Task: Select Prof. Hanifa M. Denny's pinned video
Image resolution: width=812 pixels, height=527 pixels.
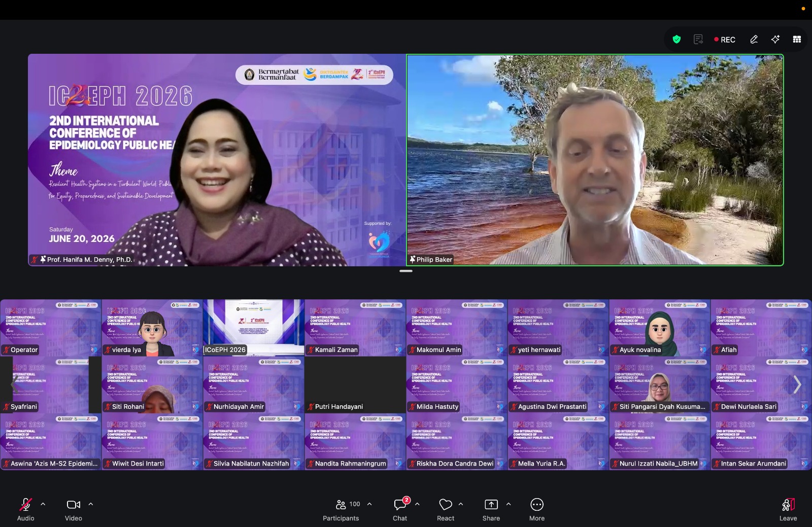Action: 217,160
